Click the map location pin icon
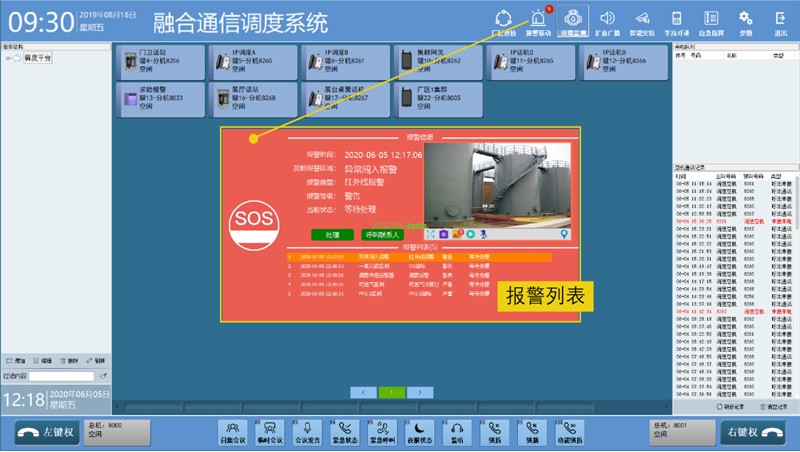 click(564, 234)
